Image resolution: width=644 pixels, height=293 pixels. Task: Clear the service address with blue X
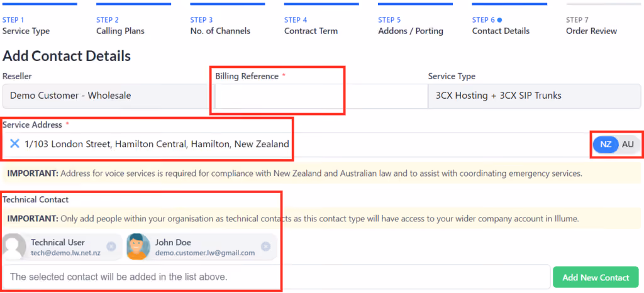coord(15,144)
